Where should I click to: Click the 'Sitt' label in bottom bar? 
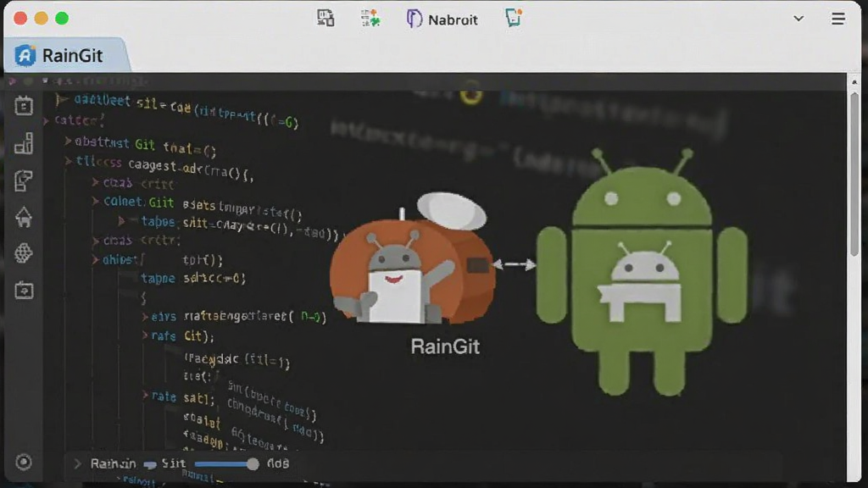coord(173,463)
